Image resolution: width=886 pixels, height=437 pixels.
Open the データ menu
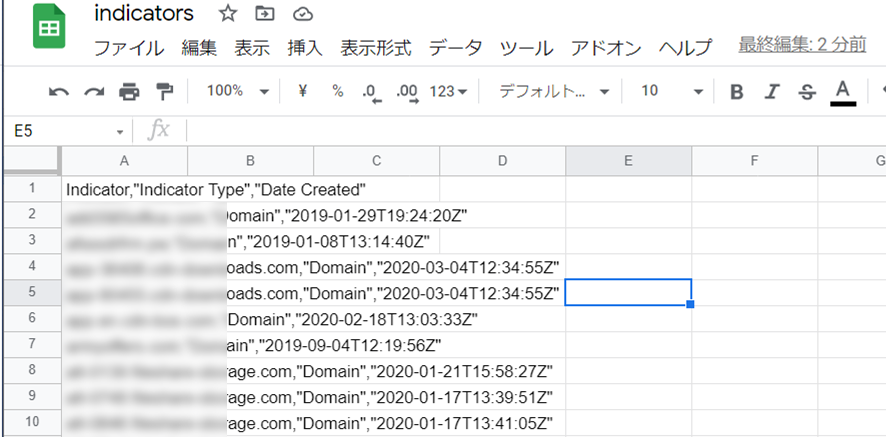pyautogui.click(x=455, y=47)
